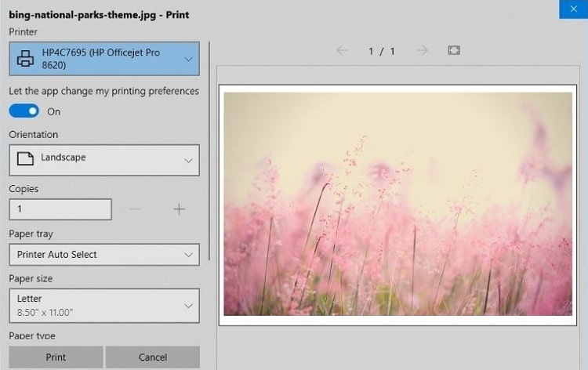Image resolution: width=588 pixels, height=370 pixels.
Task: Click the fit-to-page preview icon
Action: (454, 50)
